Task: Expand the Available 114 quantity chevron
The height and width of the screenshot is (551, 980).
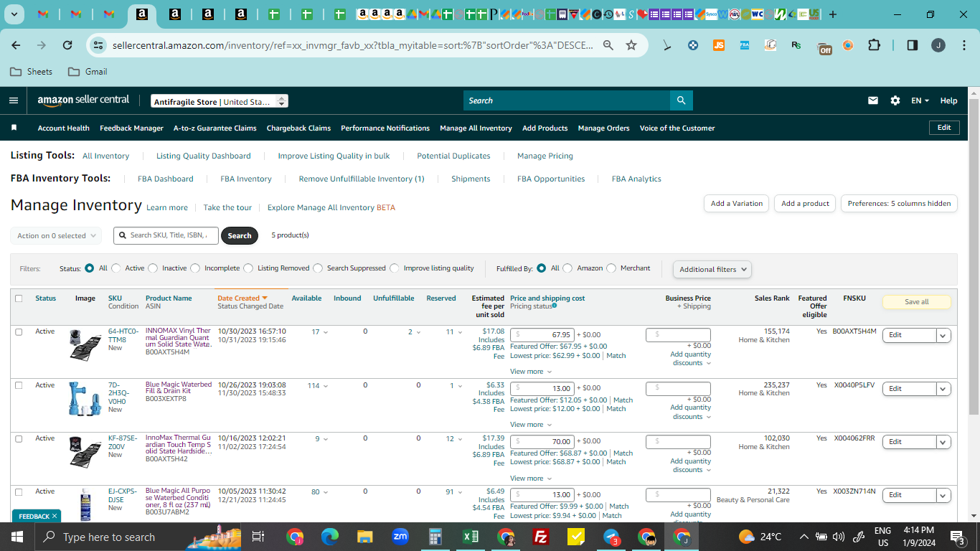Action: [x=326, y=386]
